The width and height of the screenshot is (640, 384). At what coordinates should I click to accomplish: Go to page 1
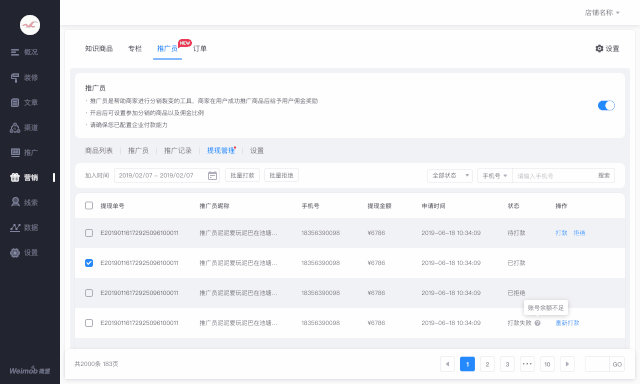(x=467, y=364)
